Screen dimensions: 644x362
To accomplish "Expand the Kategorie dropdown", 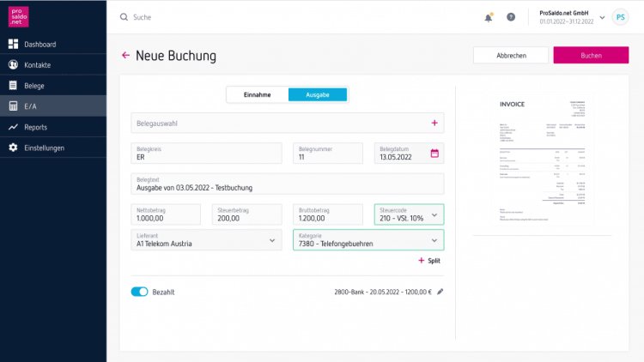I will coord(434,240).
